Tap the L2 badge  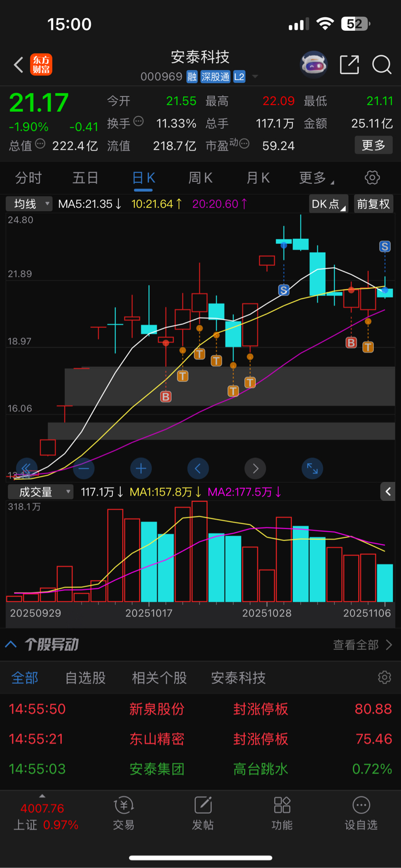[x=239, y=77]
